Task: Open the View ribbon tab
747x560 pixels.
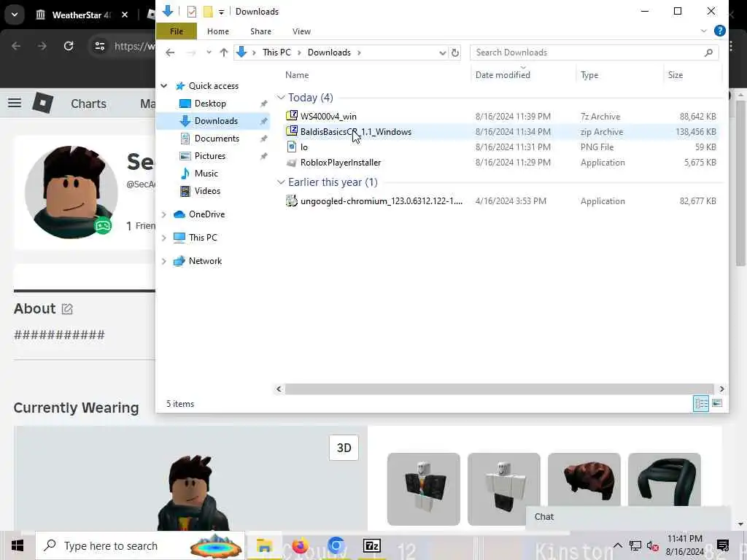Action: [301, 31]
